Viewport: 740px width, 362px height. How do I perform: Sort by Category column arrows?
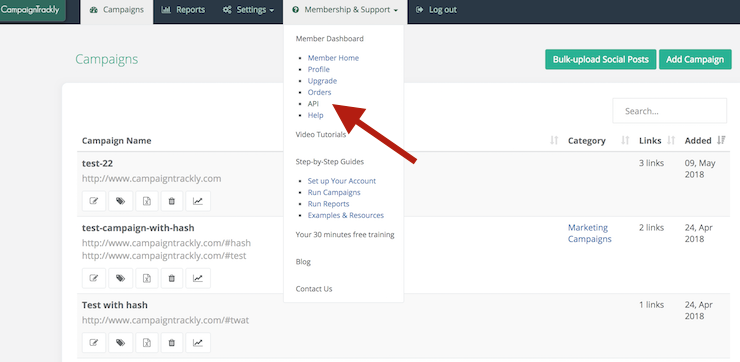point(625,141)
